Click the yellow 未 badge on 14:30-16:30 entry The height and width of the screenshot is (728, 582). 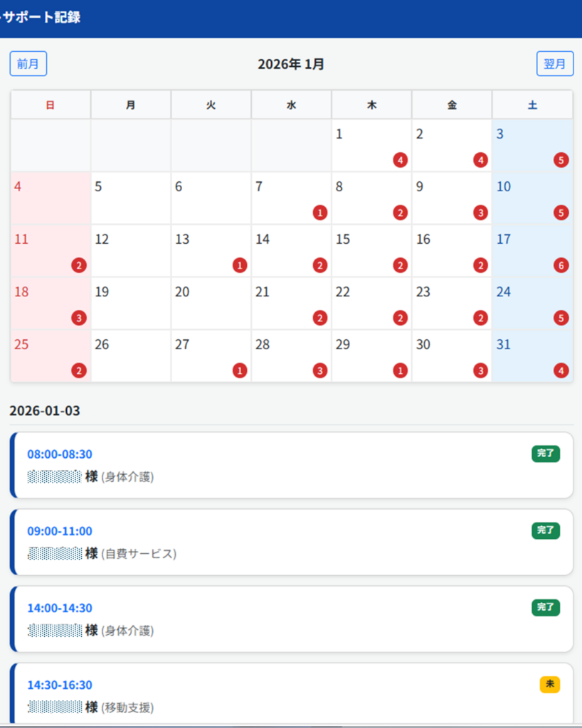(x=549, y=684)
